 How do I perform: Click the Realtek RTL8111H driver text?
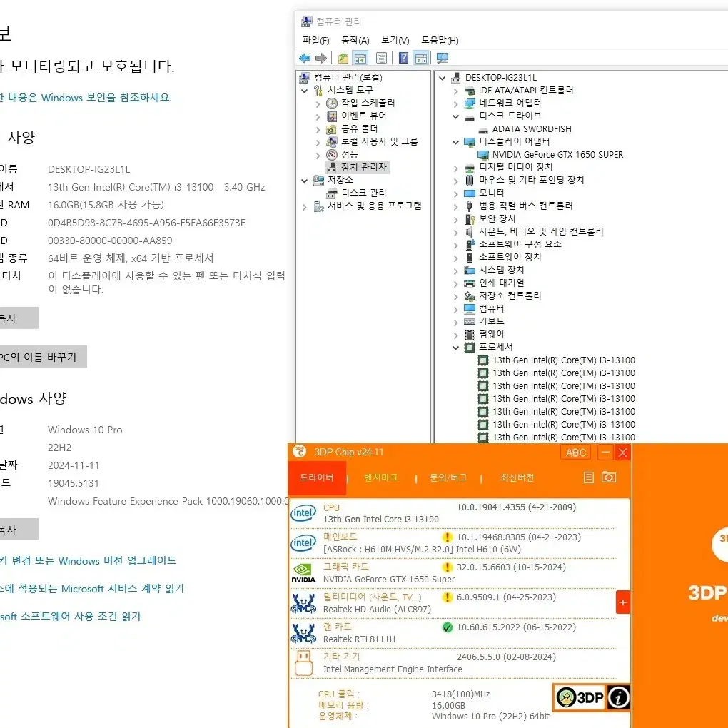click(359, 639)
